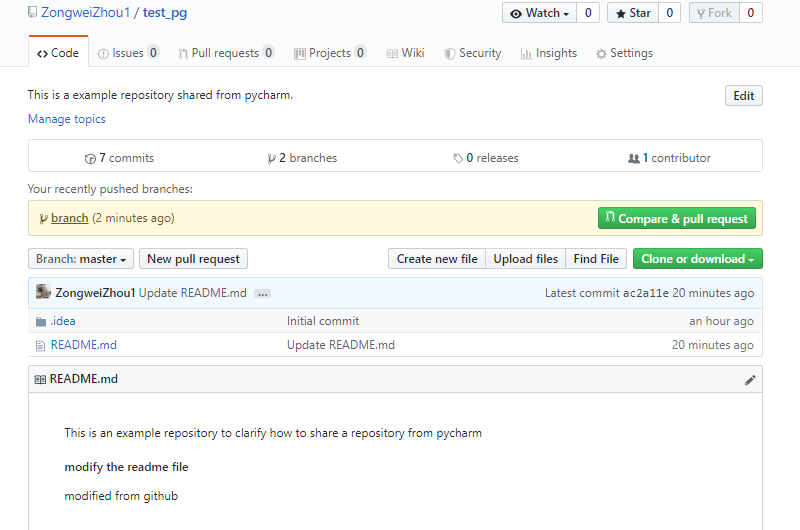Click the Upload files button
This screenshot has width=800, height=530.
[526, 259]
